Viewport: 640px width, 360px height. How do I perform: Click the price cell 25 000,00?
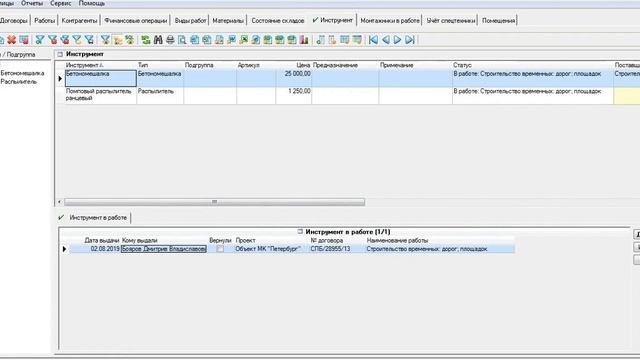tap(293, 78)
